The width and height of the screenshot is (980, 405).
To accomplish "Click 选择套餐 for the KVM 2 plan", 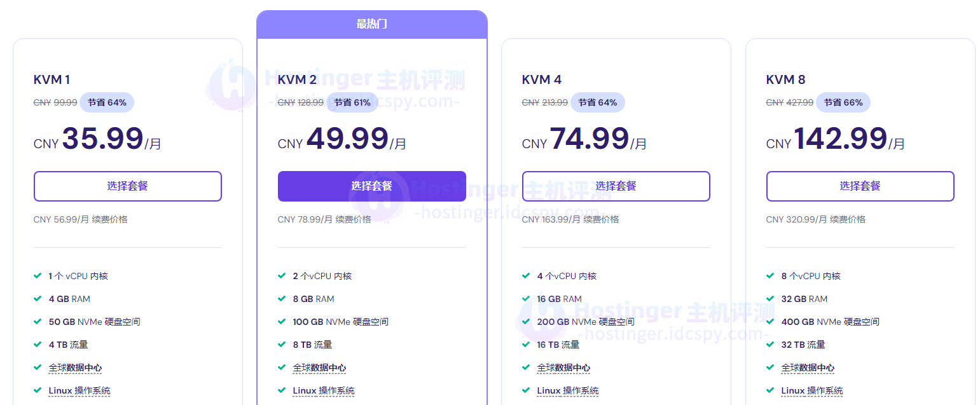I will [x=371, y=186].
